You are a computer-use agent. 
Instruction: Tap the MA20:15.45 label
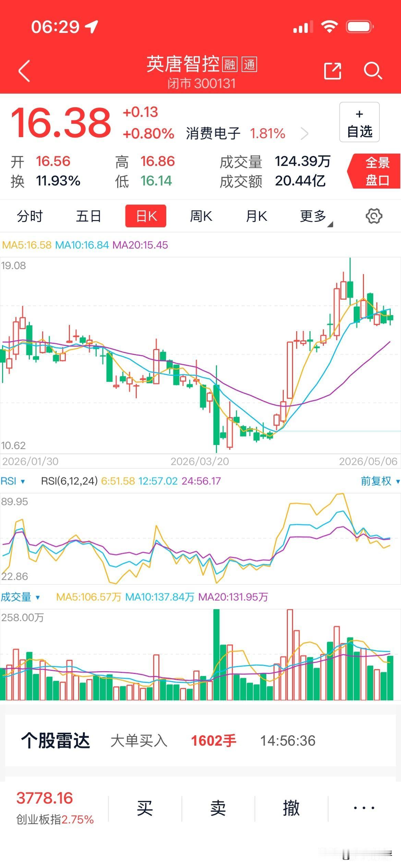pos(140,245)
